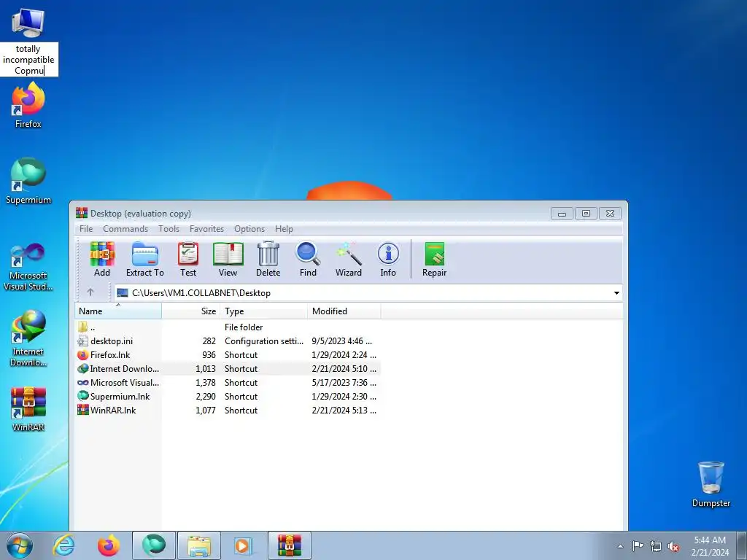Select desktop.ini in the file list

tap(228, 341)
